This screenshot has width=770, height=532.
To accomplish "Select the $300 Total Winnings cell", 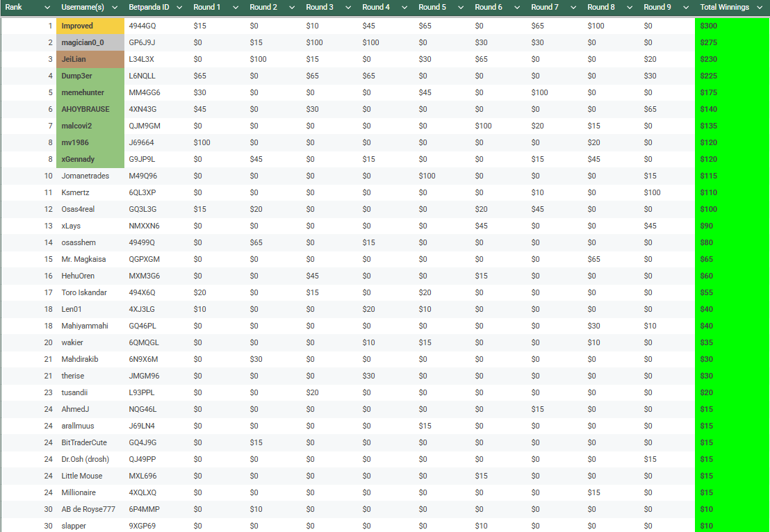I will 732,26.
